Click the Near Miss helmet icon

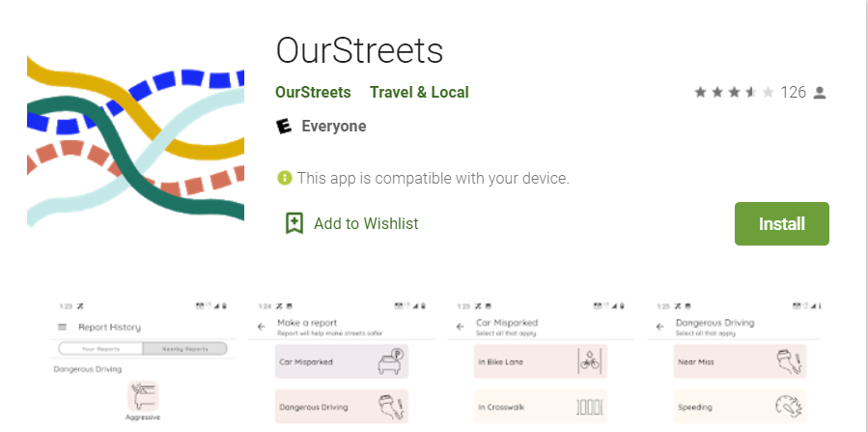pos(790,361)
